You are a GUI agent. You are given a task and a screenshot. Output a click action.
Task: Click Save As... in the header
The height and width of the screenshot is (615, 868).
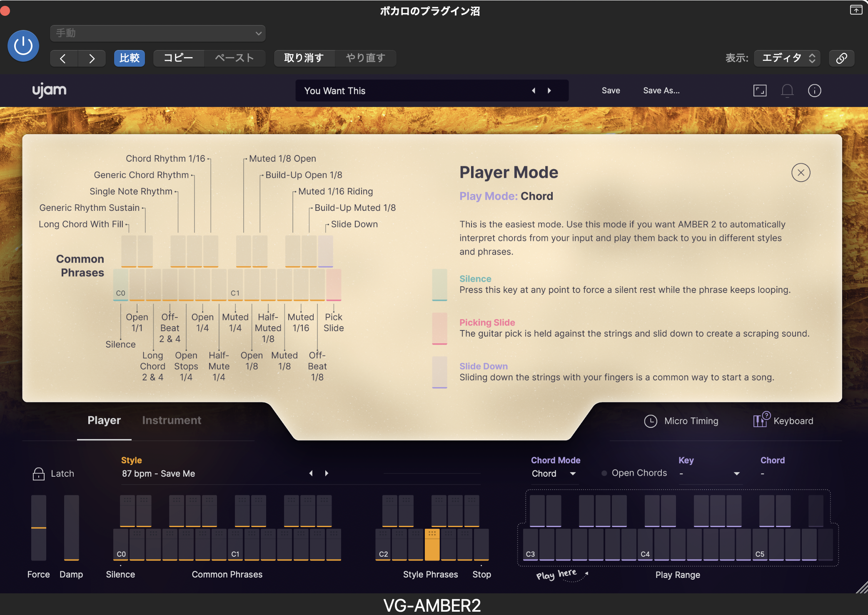(661, 90)
